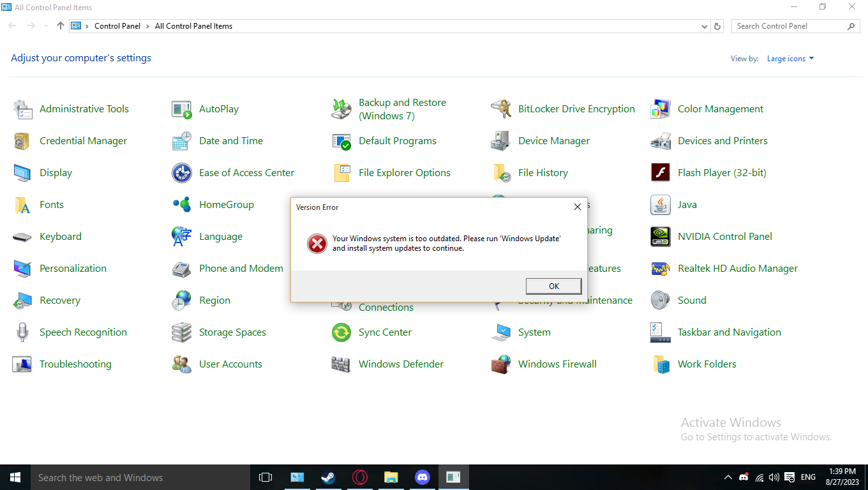This screenshot has height=490, width=868.
Task: Open the Sync Center icon
Action: pos(341,332)
